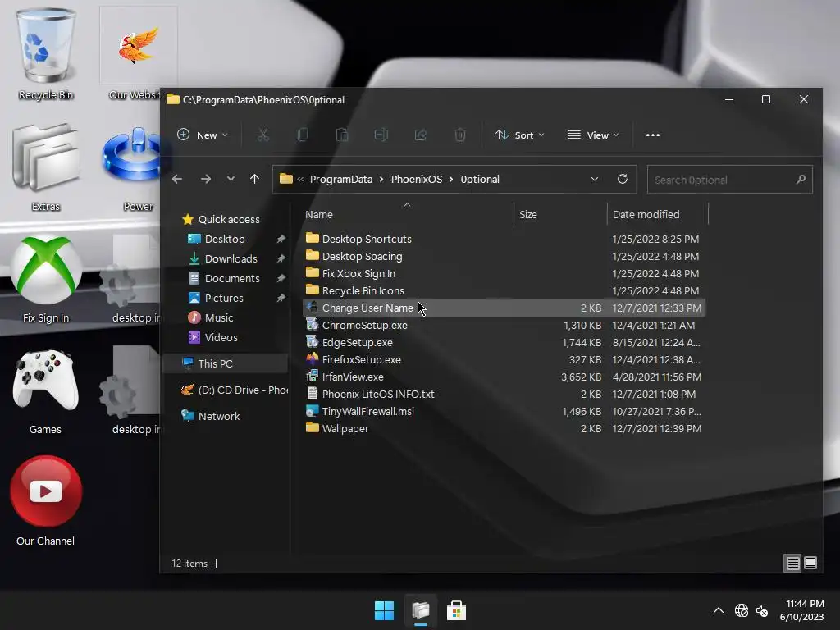Click the Share icon in toolbar
This screenshot has height=630, width=840.
point(421,135)
